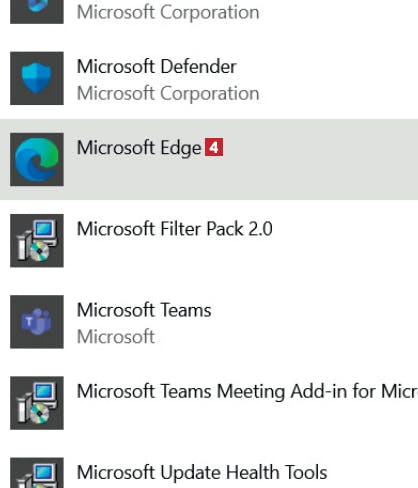The image size is (418, 488).
Task: Click the Microsoft publisher text under Teams
Action: [116, 337]
